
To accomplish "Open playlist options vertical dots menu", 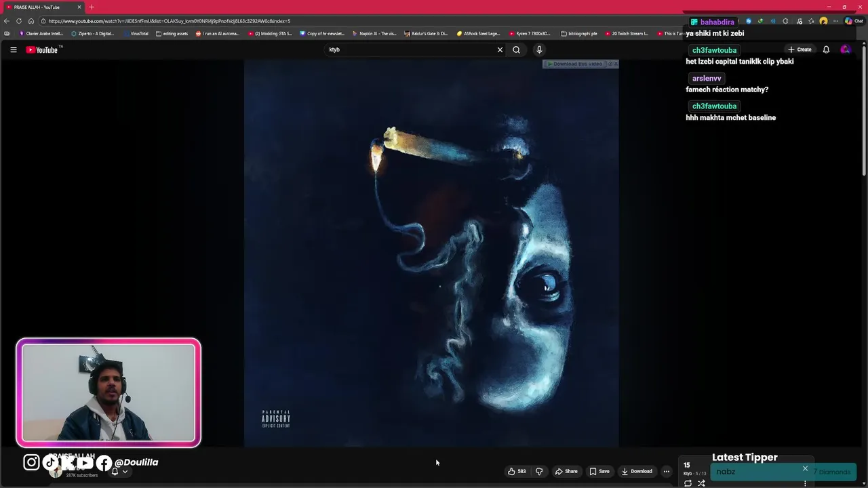I will (x=805, y=483).
